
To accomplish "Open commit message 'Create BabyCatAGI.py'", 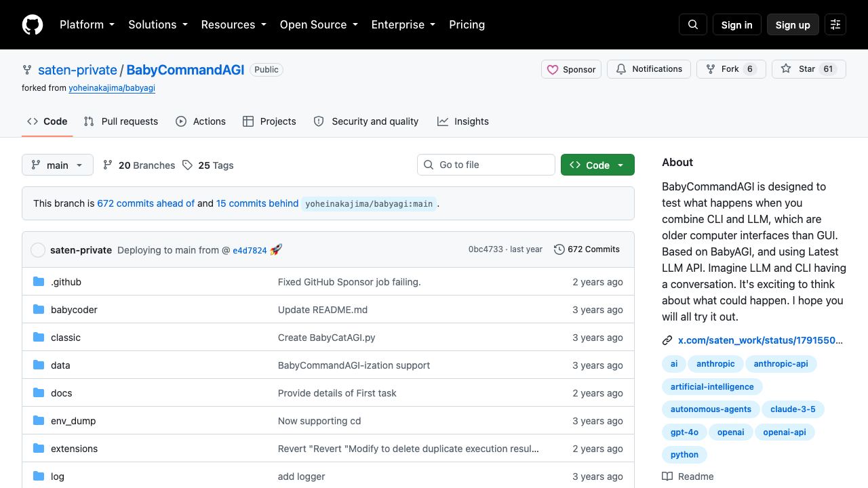I will point(327,338).
